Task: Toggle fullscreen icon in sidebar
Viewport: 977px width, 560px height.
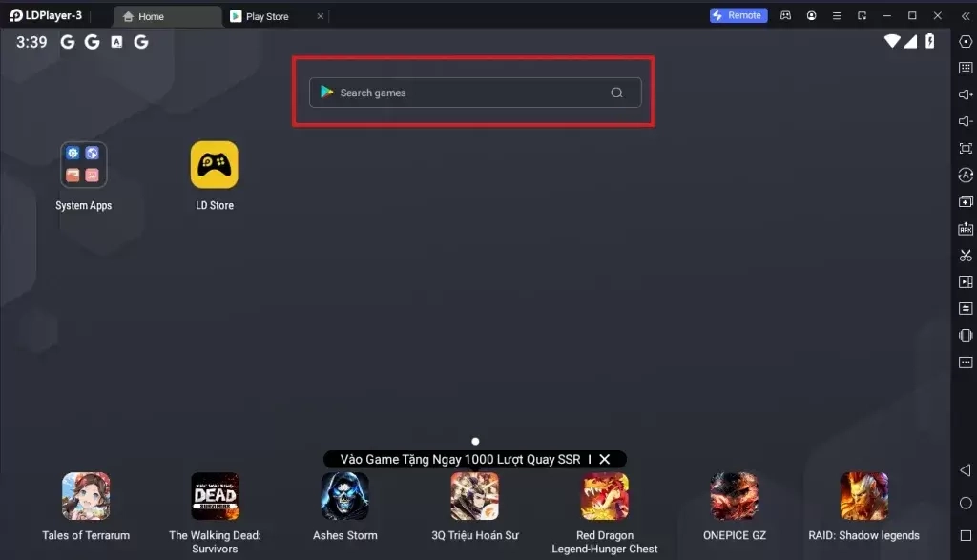Action: pos(966,148)
